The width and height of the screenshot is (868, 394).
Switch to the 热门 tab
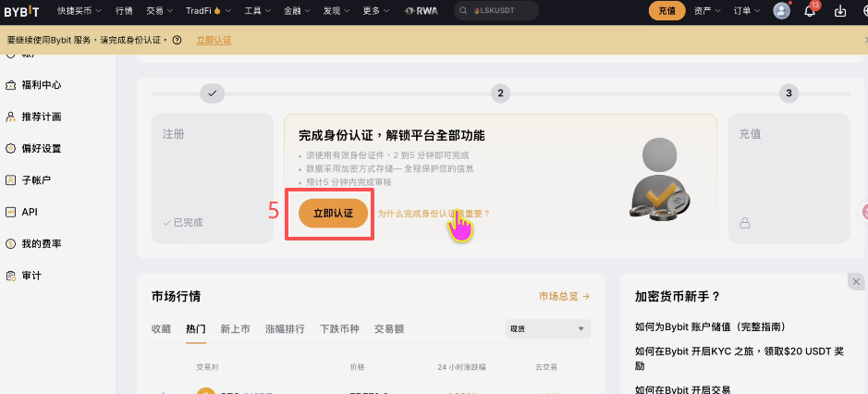pyautogui.click(x=196, y=328)
